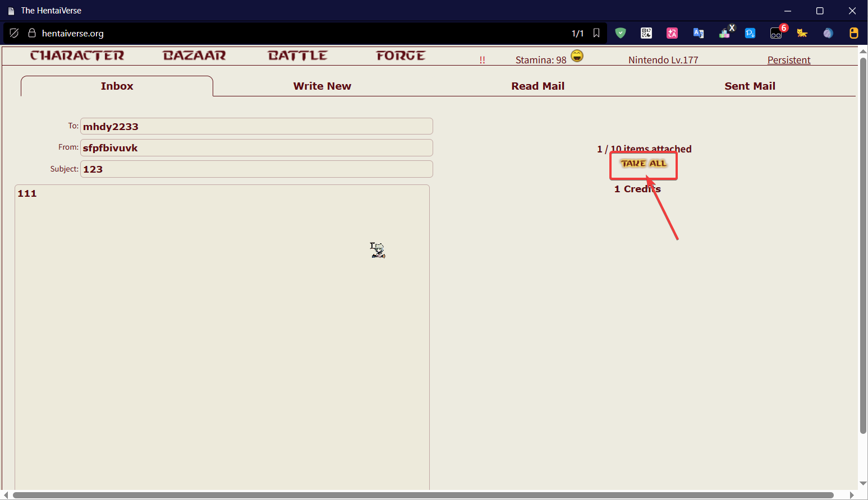
Task: Open the blue Google Translate extension
Action: coord(698,33)
